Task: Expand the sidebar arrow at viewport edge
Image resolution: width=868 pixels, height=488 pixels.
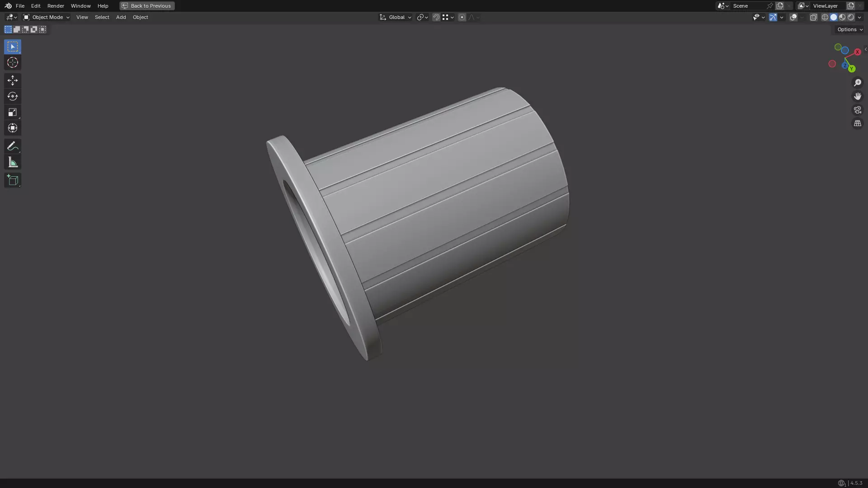Action: tap(865, 49)
